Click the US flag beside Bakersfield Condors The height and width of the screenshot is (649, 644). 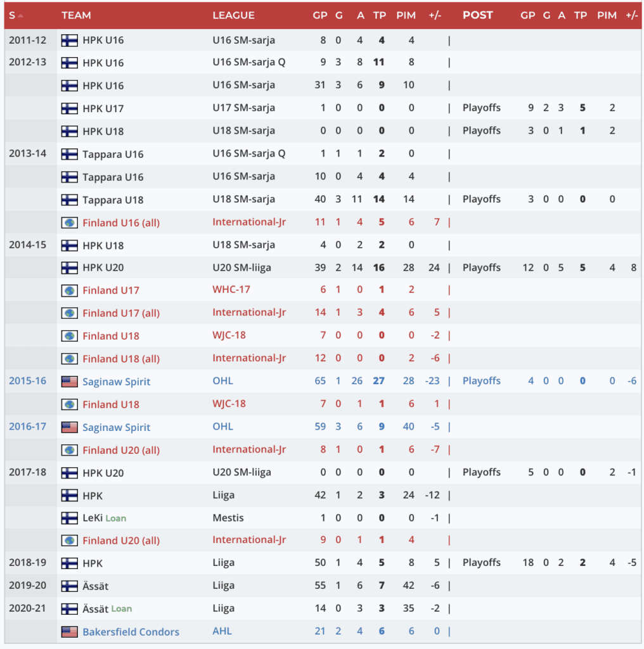(x=69, y=632)
